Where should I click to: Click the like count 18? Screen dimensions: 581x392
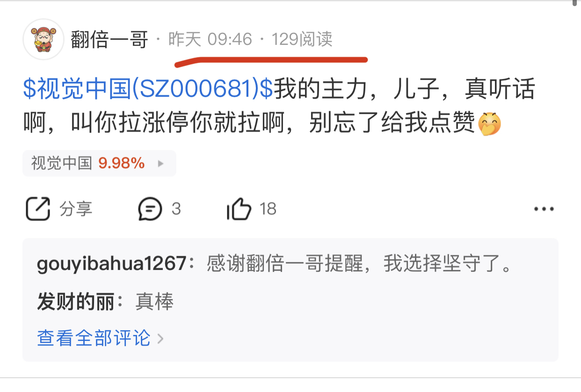[x=268, y=209]
